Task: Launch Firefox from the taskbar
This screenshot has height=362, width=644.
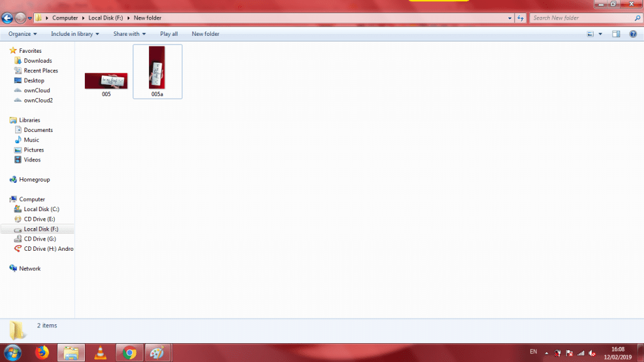Action: pyautogui.click(x=43, y=353)
